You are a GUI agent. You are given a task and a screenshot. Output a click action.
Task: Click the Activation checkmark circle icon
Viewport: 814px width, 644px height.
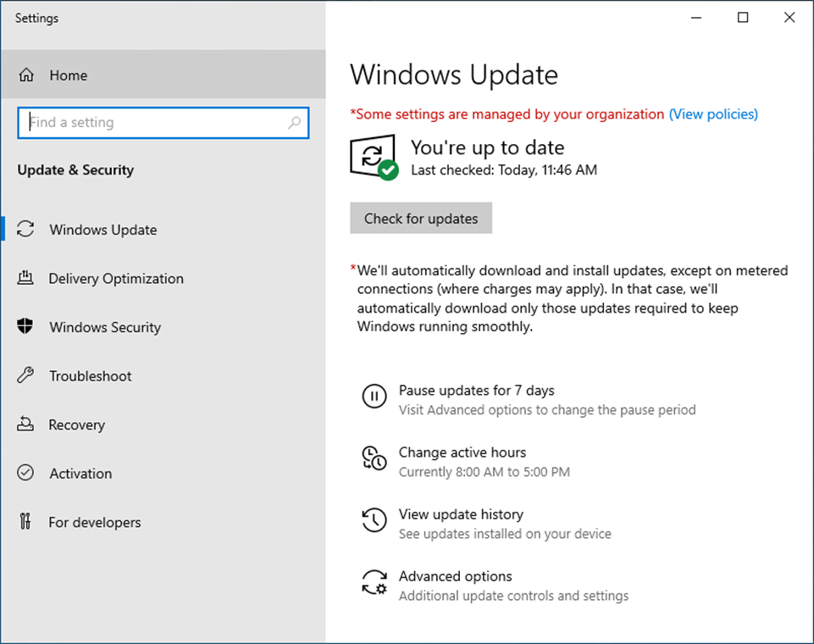click(25, 473)
